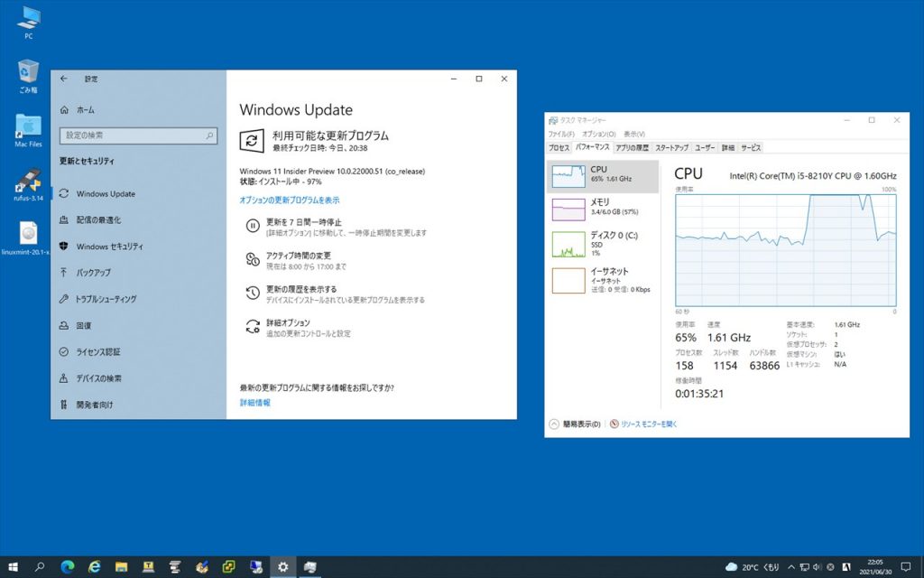The height and width of the screenshot is (578, 924).
Task: Switch to the パフォーマンス tab
Action: click(x=592, y=147)
